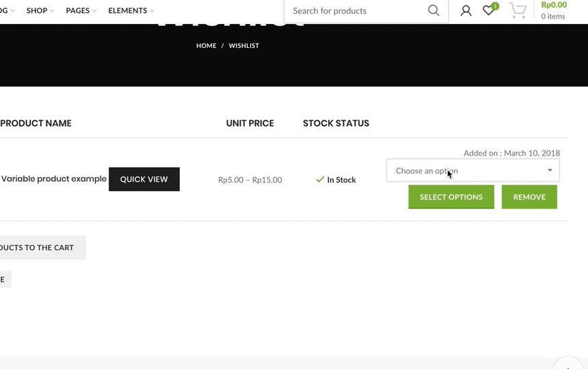
Task: Remove the product from the wishlist
Action: pos(529,197)
